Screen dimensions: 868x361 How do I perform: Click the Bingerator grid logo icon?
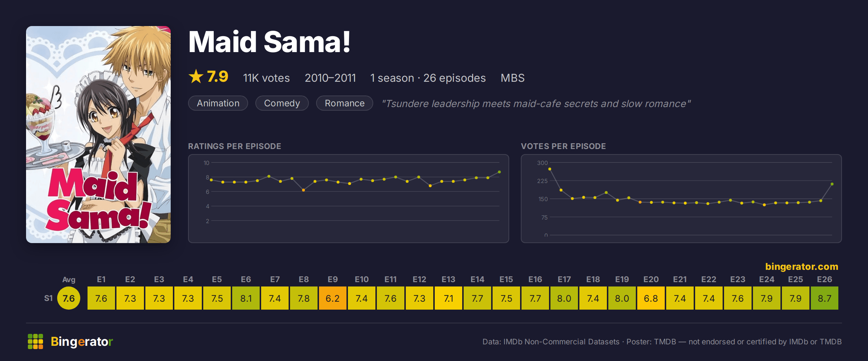coord(35,341)
